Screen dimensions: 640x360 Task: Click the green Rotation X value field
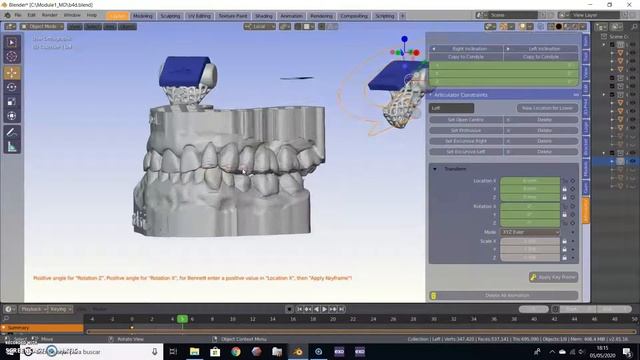point(530,206)
